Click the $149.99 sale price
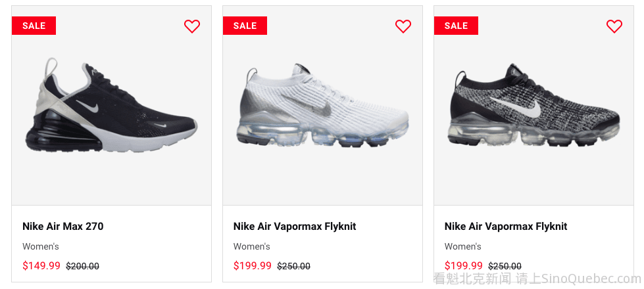The height and width of the screenshot is (289, 644). click(x=41, y=266)
